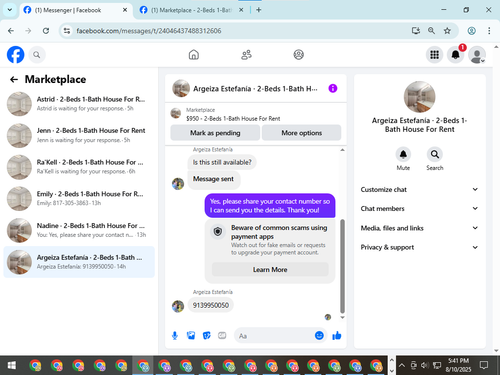The image size is (500, 375).
Task: Open site information icon in address bar
Action: tap(67, 31)
